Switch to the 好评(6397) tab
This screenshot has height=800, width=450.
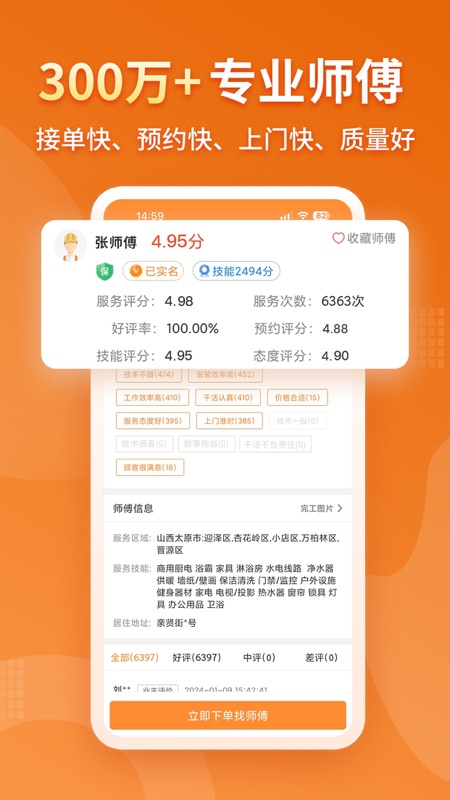(197, 658)
